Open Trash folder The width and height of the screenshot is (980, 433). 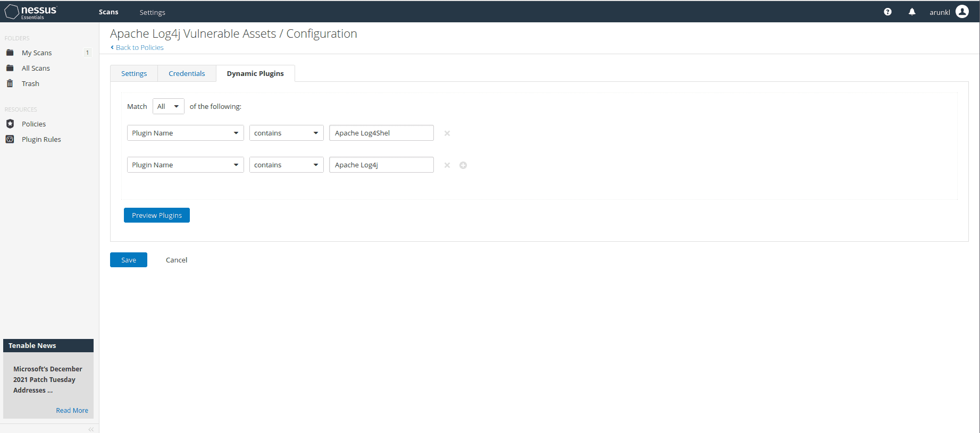[x=30, y=83]
